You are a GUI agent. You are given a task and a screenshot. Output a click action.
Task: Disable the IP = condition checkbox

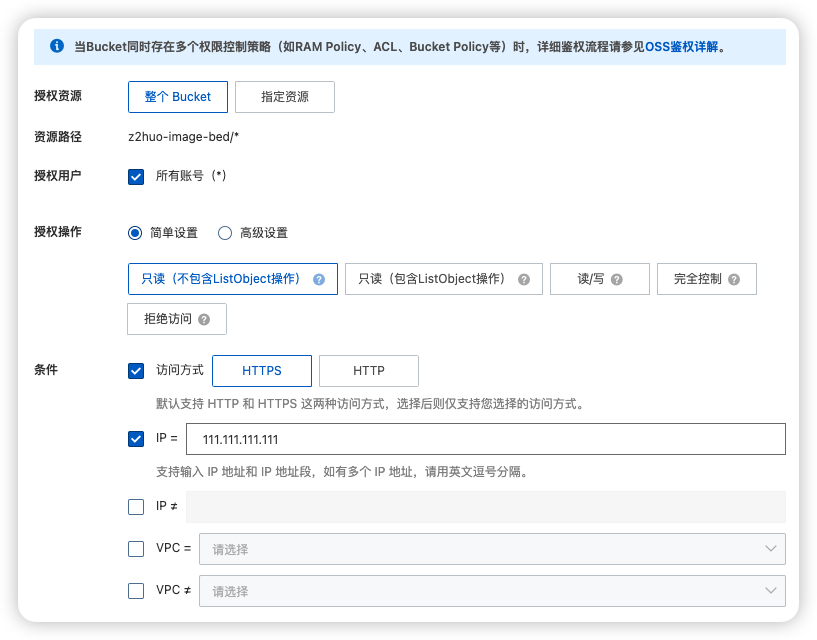(136, 439)
